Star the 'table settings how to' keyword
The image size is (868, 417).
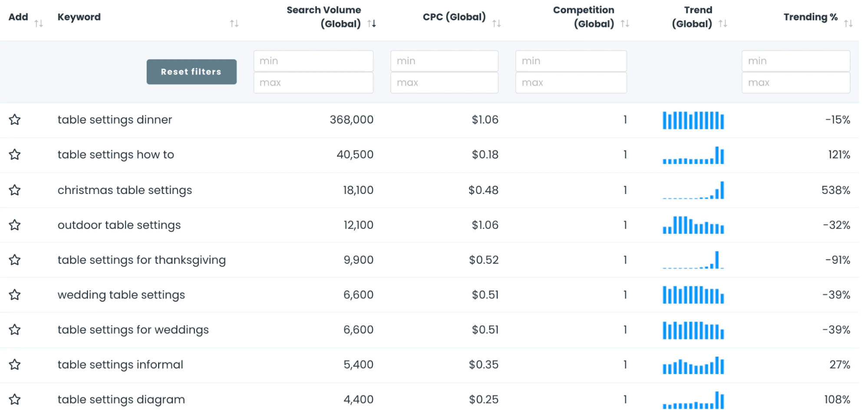point(15,154)
